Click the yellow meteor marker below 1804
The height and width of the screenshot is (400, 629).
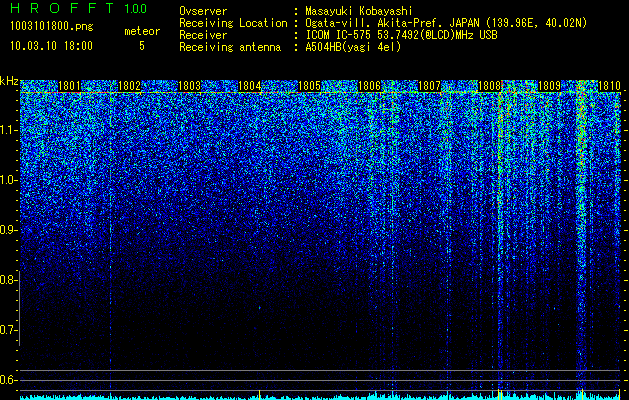click(260, 395)
